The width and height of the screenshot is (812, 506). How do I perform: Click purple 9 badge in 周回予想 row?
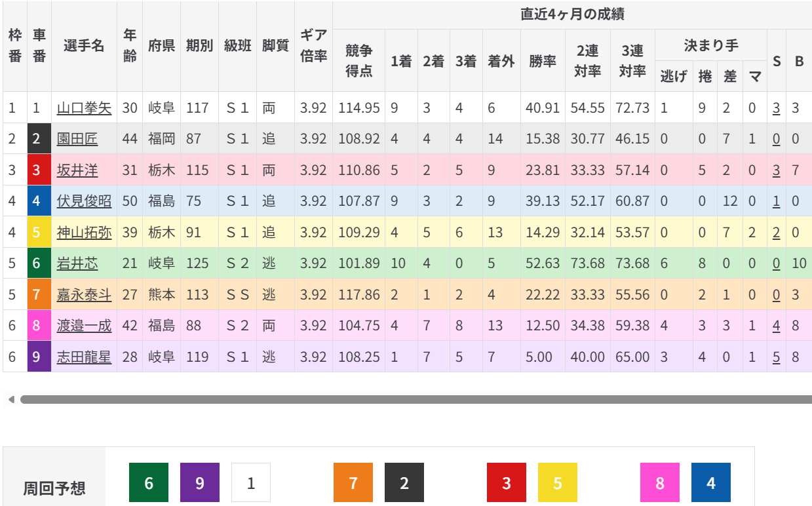[x=200, y=483]
